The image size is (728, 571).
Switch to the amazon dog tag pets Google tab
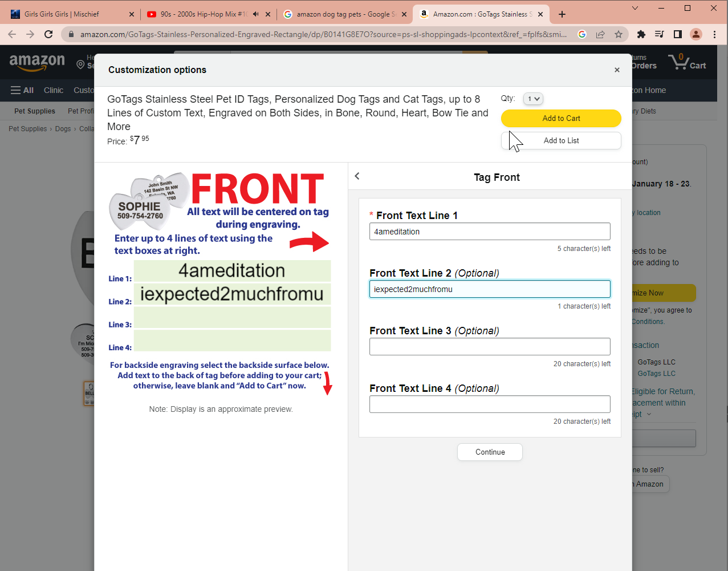(x=342, y=14)
